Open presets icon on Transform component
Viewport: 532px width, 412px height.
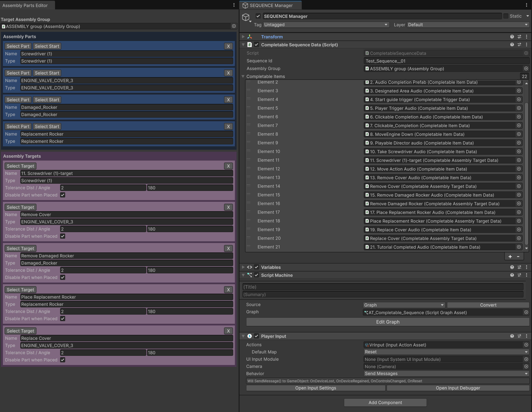click(x=519, y=37)
